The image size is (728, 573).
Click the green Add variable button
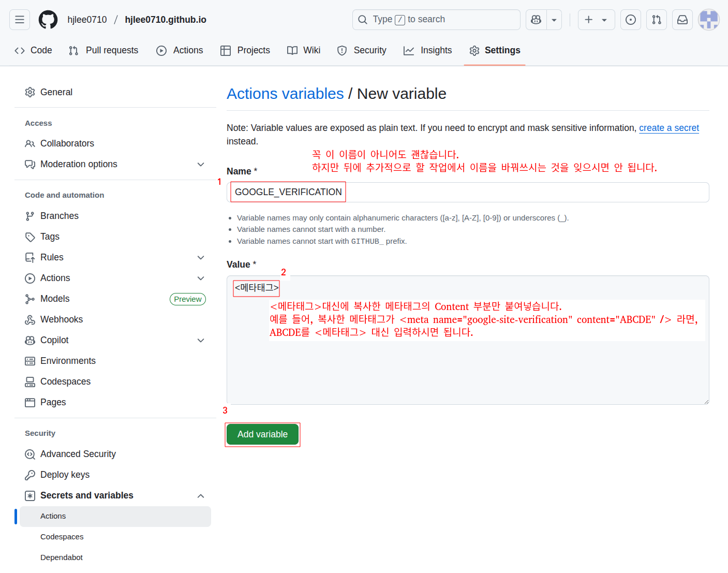point(262,434)
